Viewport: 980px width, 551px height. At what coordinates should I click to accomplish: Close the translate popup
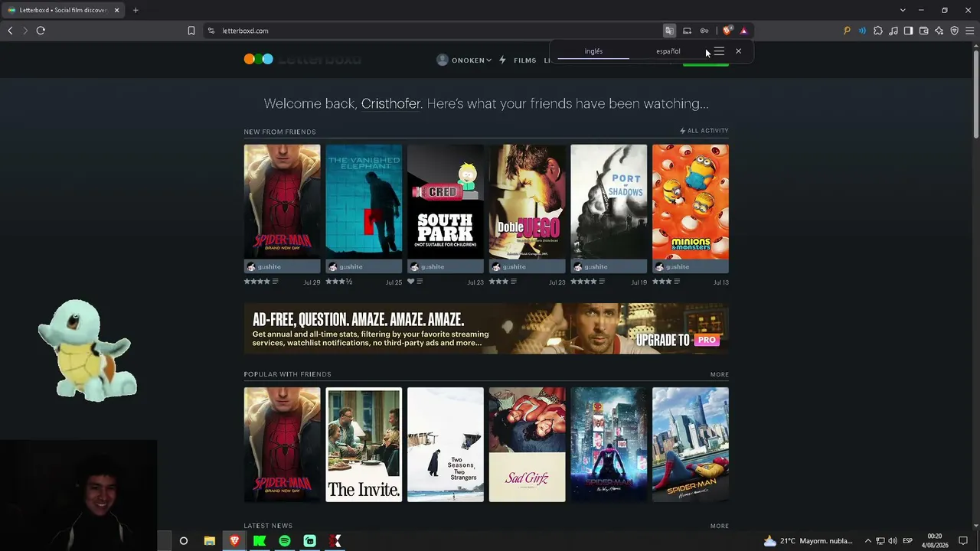(738, 51)
